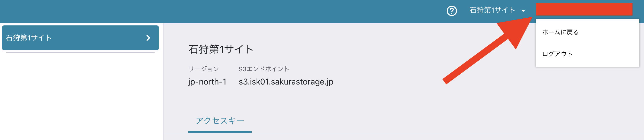Click the blue underline beneath アクセスキー tab
644x140 pixels.
point(220,132)
